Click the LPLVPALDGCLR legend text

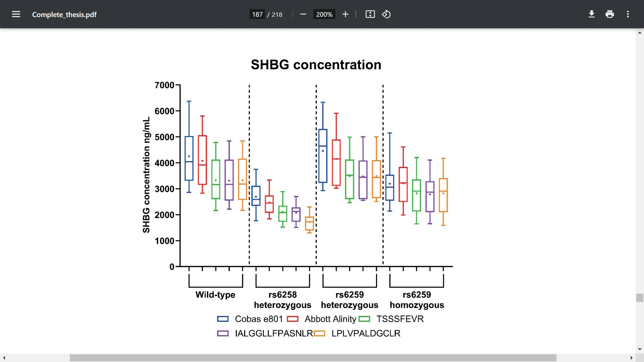pos(366,334)
